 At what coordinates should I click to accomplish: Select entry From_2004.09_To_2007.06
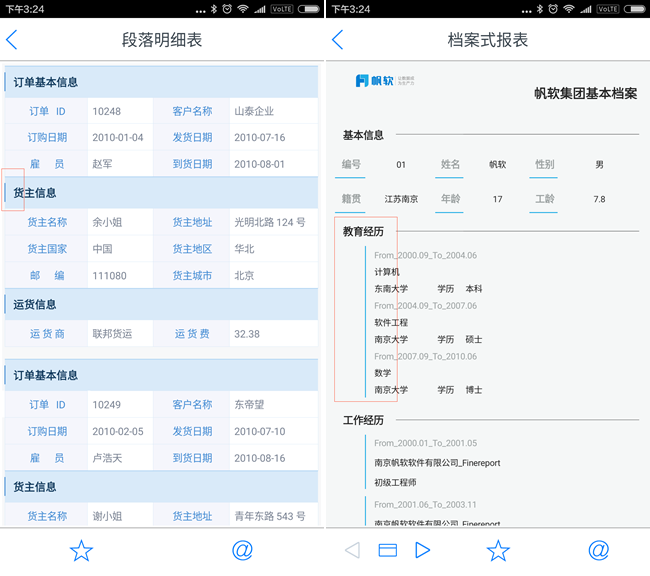(425, 306)
